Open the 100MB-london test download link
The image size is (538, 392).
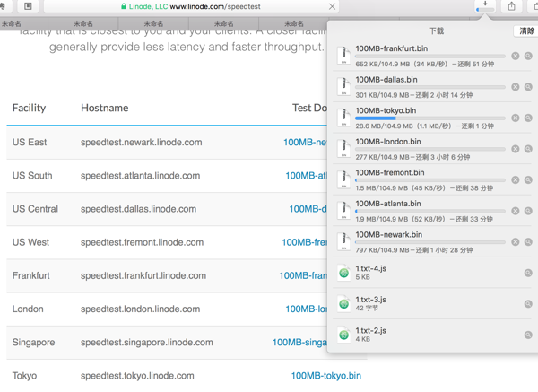coord(306,309)
